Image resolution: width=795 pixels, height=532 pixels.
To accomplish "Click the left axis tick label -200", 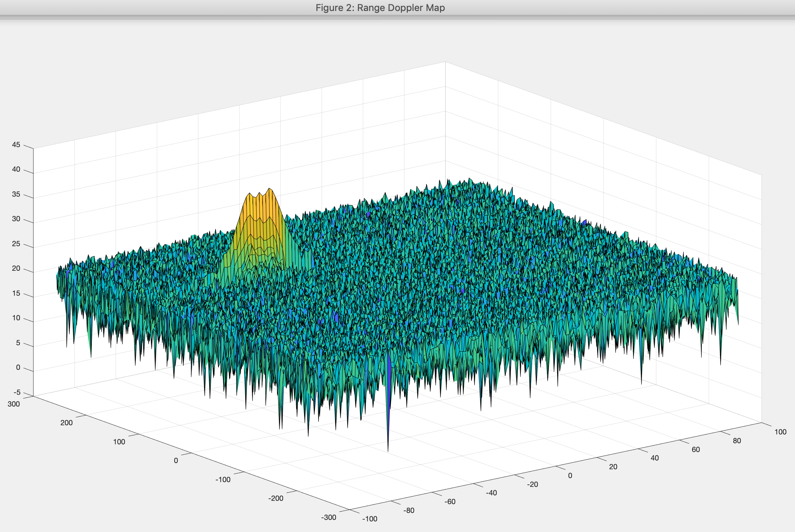I will click(x=276, y=498).
